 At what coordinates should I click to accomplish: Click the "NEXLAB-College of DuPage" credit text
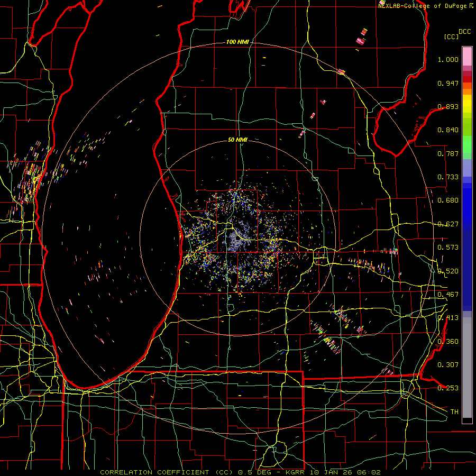423,6
